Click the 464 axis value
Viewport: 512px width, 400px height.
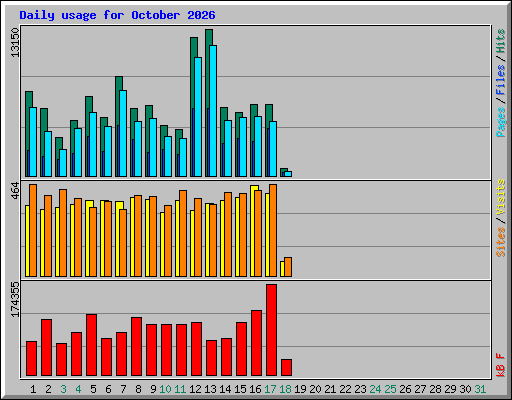15,191
